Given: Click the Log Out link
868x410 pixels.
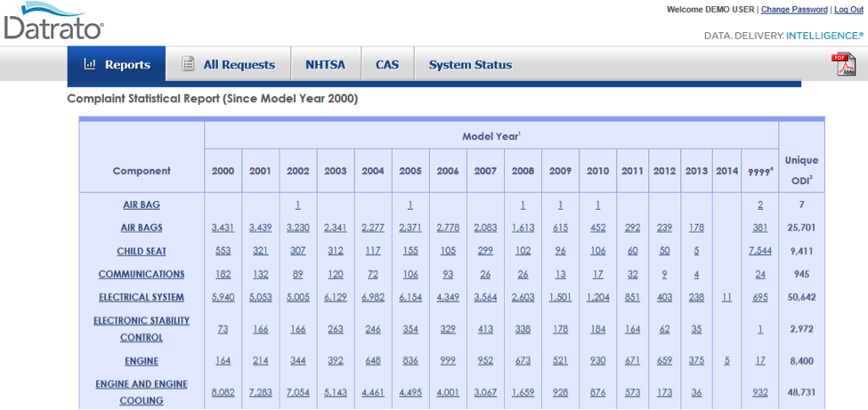Looking at the screenshot, I should 848,10.
